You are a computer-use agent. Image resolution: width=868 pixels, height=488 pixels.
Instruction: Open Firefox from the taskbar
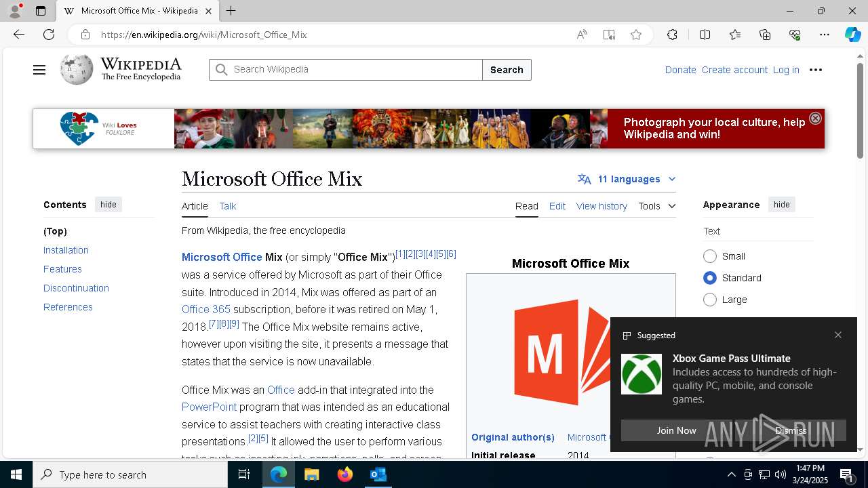click(x=345, y=474)
